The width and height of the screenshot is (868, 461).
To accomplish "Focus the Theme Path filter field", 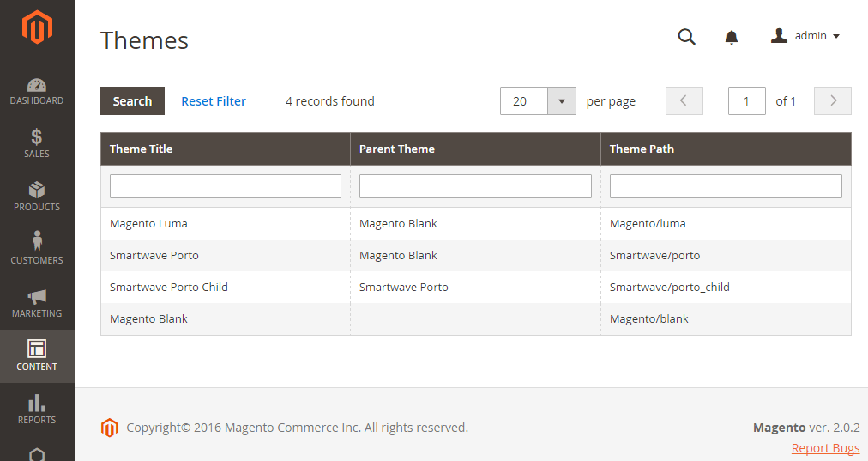I will click(726, 186).
